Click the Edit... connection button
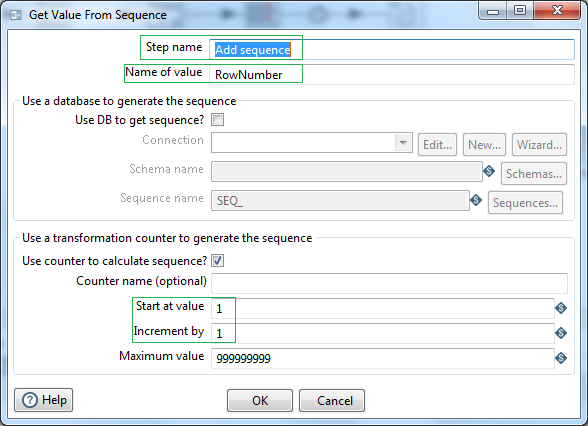588x426 pixels. click(x=437, y=144)
